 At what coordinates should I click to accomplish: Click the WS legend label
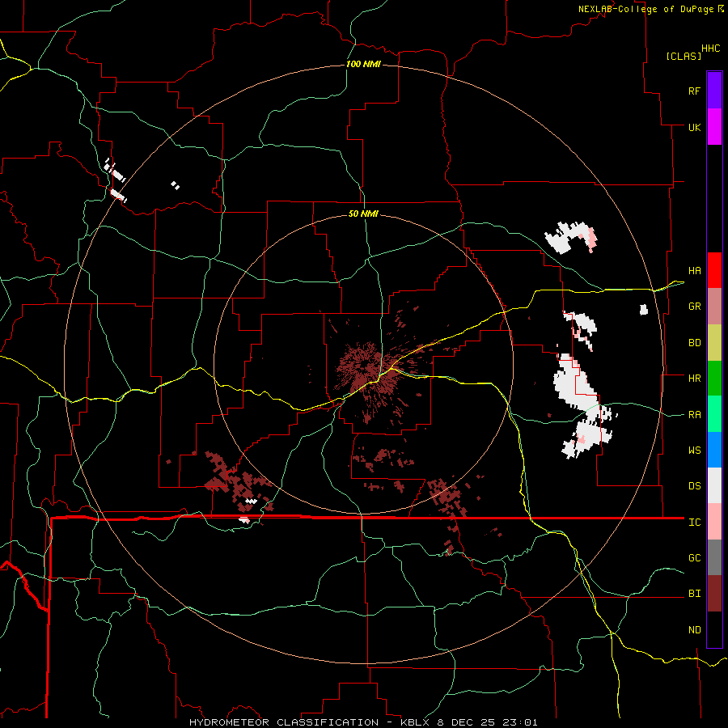coord(694,451)
